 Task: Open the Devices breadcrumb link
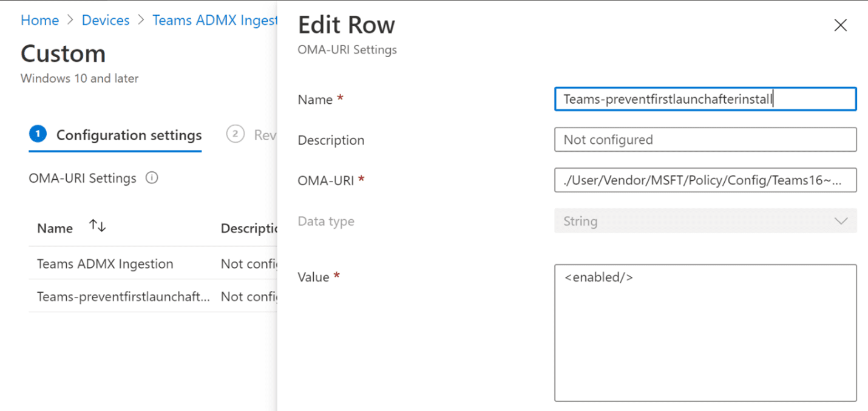[105, 19]
